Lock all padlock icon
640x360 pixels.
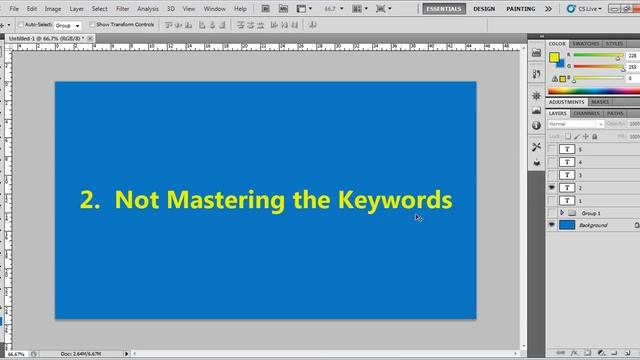(595, 136)
